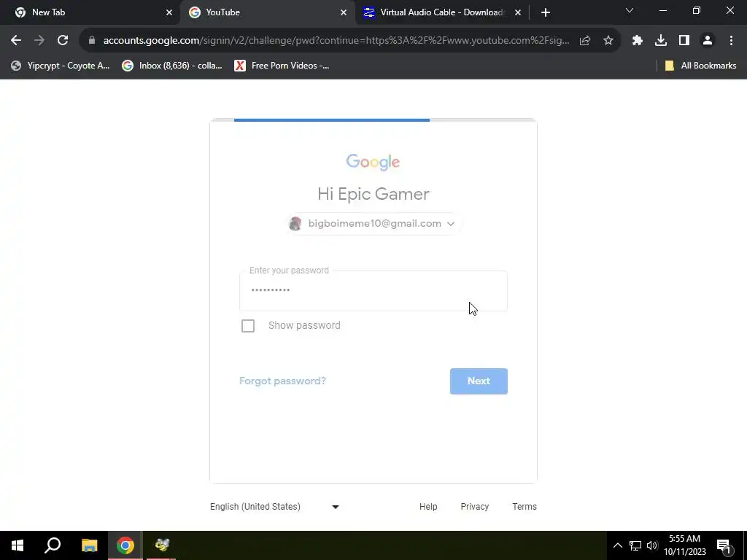Close the YouTube tab
This screenshot has width=747, height=560.
click(x=344, y=13)
